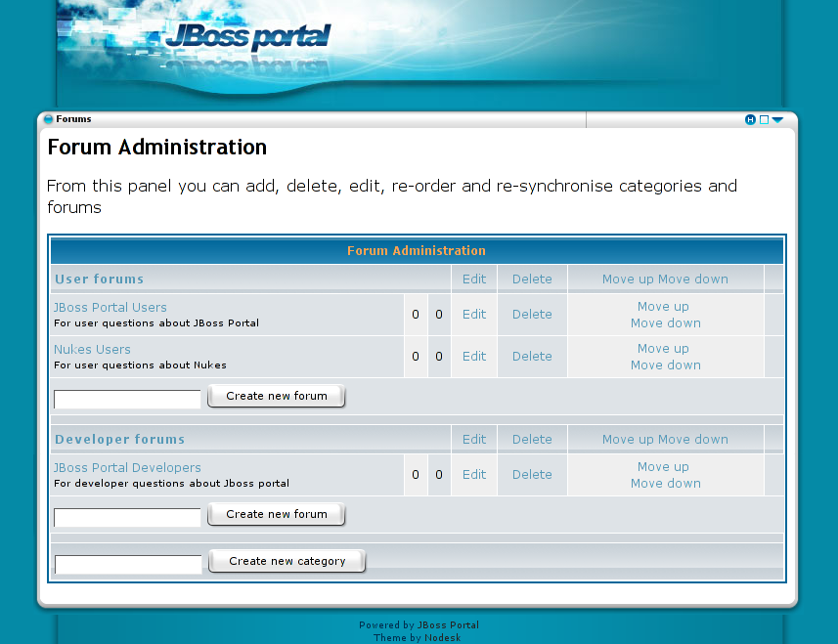Delete the Developer forums category

[x=532, y=439]
